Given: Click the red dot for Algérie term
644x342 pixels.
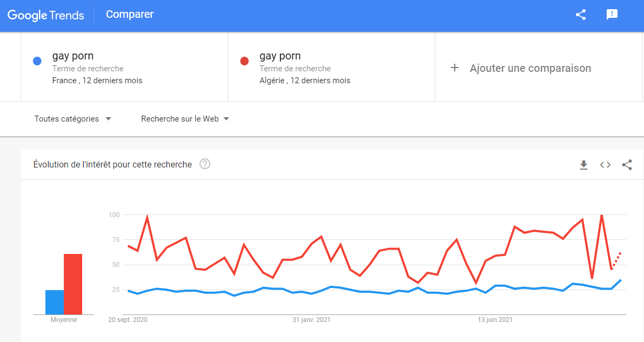Looking at the screenshot, I should pyautogui.click(x=244, y=61).
